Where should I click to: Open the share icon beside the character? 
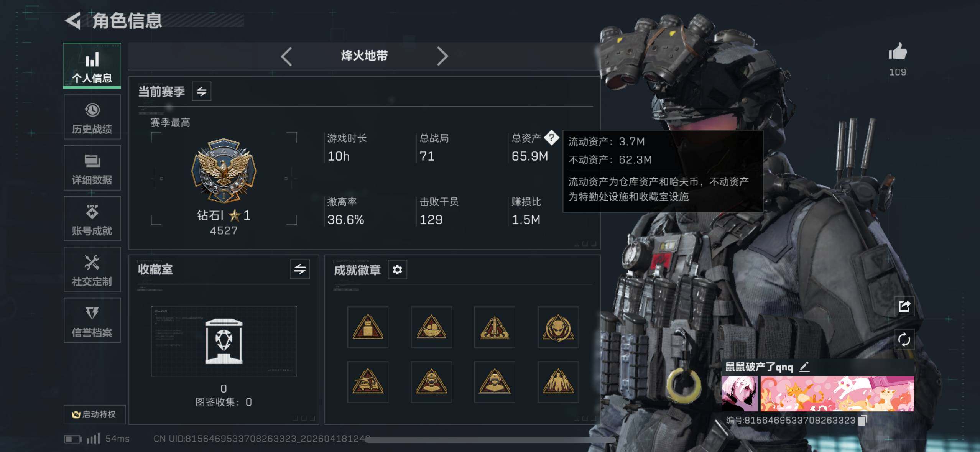point(904,306)
